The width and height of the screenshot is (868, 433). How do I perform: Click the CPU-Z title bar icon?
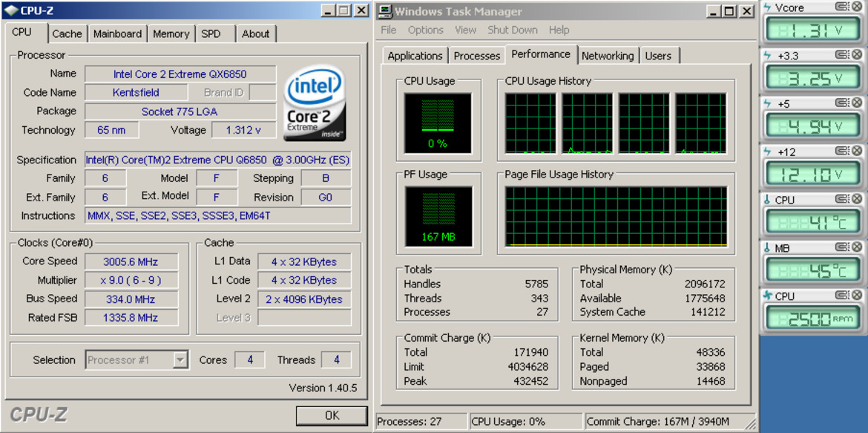pos(10,10)
